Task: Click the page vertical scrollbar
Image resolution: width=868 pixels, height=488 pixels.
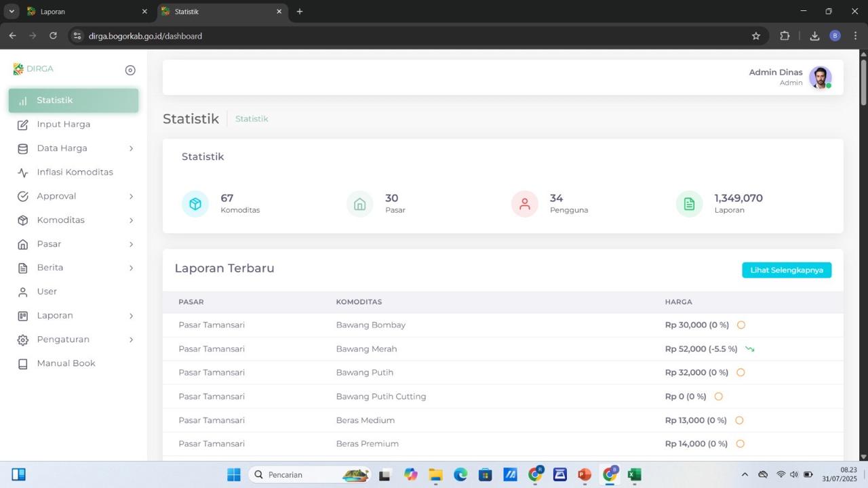Action: click(x=863, y=83)
